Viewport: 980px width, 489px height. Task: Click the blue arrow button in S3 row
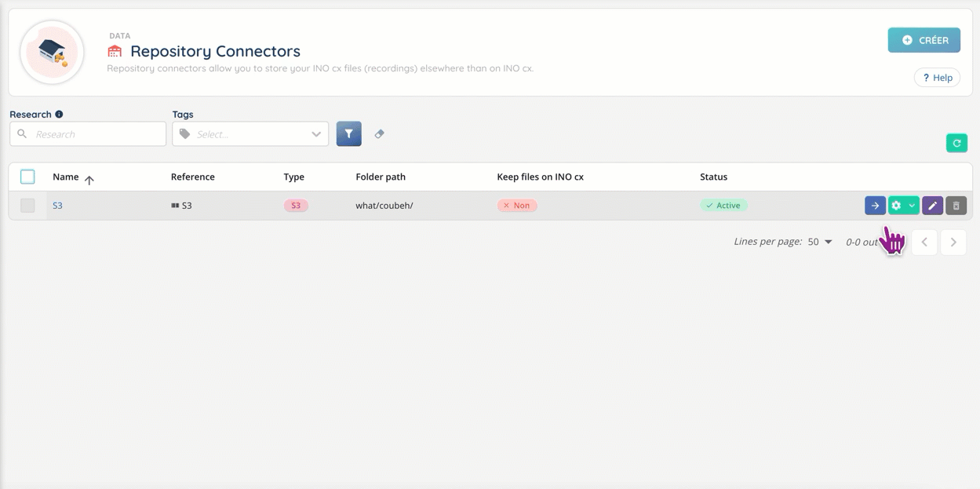coord(875,206)
